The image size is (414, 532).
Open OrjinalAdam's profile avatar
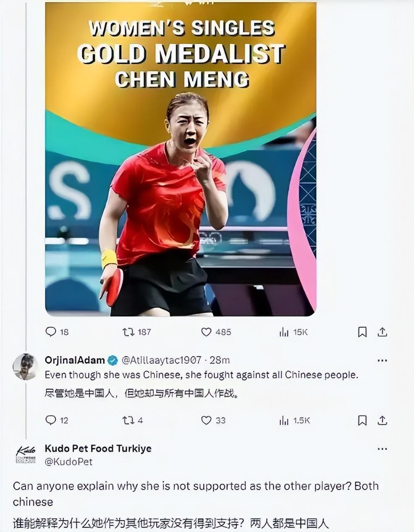(x=25, y=366)
